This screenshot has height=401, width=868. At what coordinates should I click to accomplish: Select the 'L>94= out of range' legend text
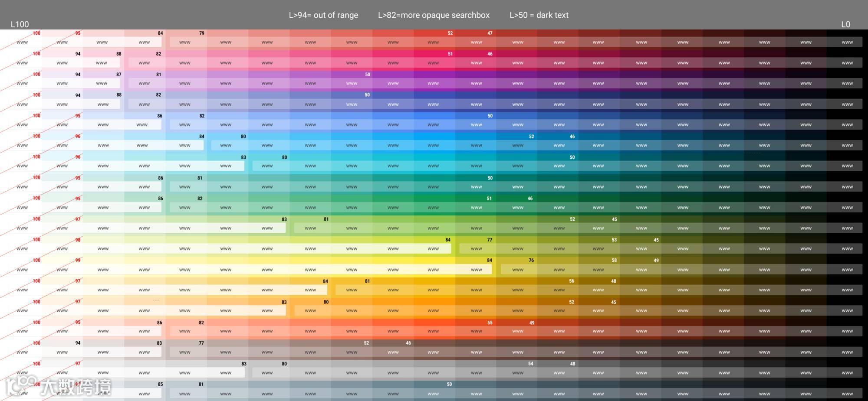pyautogui.click(x=324, y=15)
